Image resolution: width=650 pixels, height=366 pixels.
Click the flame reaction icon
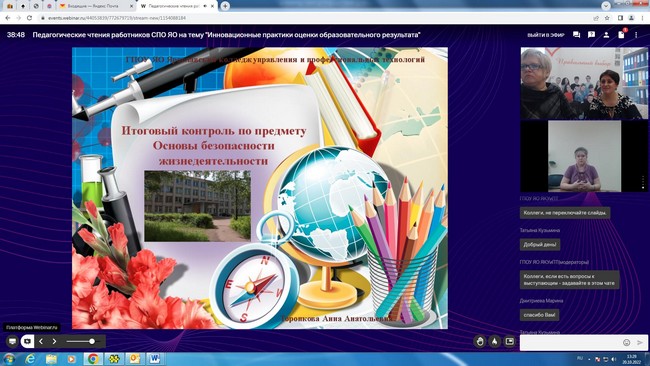coord(495,342)
